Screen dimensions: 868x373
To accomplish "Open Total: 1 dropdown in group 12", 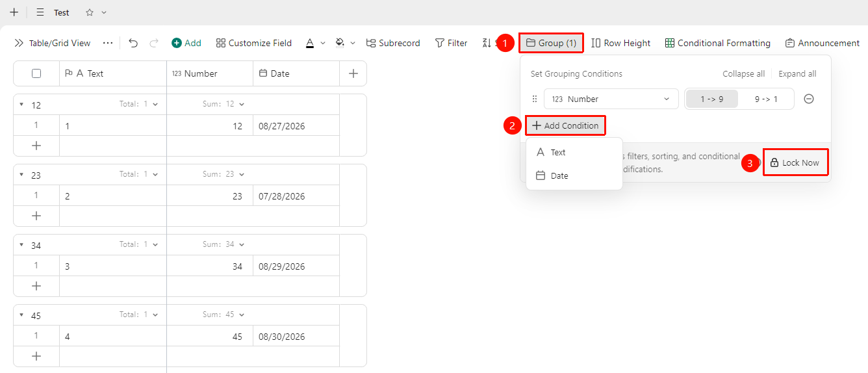I will [x=139, y=104].
